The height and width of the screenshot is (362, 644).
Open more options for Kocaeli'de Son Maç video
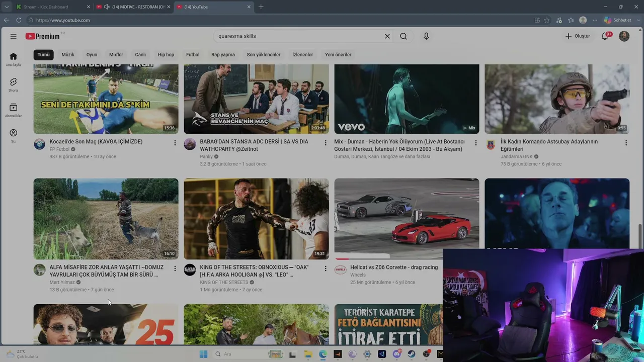[x=175, y=143]
